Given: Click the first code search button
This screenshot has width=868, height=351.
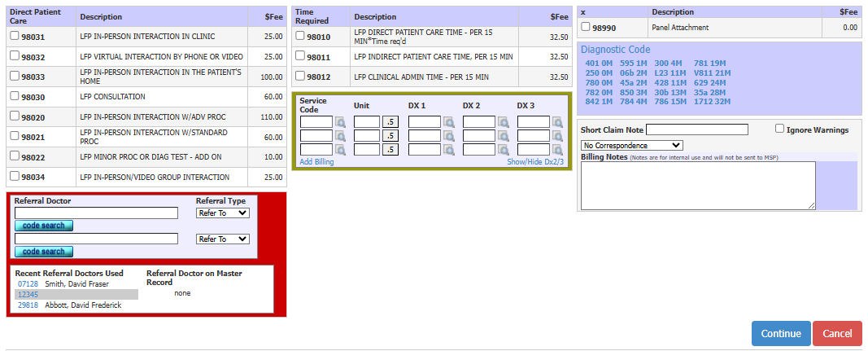Looking at the screenshot, I should (x=44, y=226).
